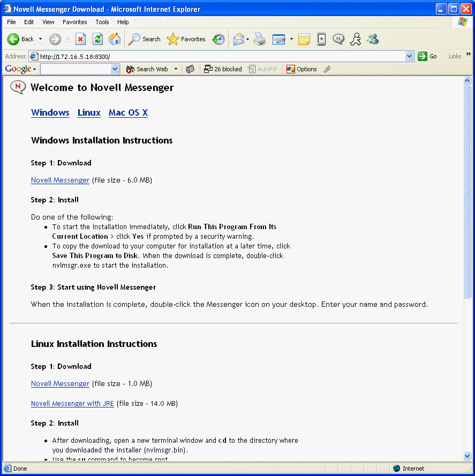Click the scrollbar up arrow
This screenshot has width=475, height=476.
click(x=467, y=80)
